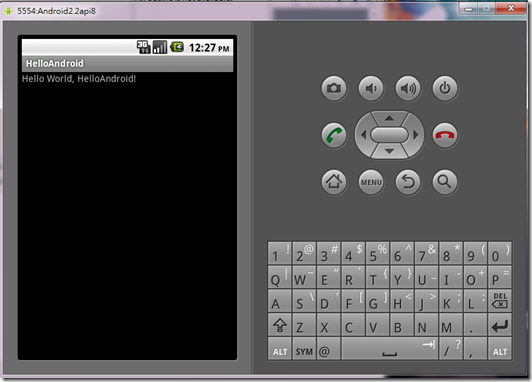The height and width of the screenshot is (382, 532).
Task: Click the A key
Action: [x=280, y=301]
